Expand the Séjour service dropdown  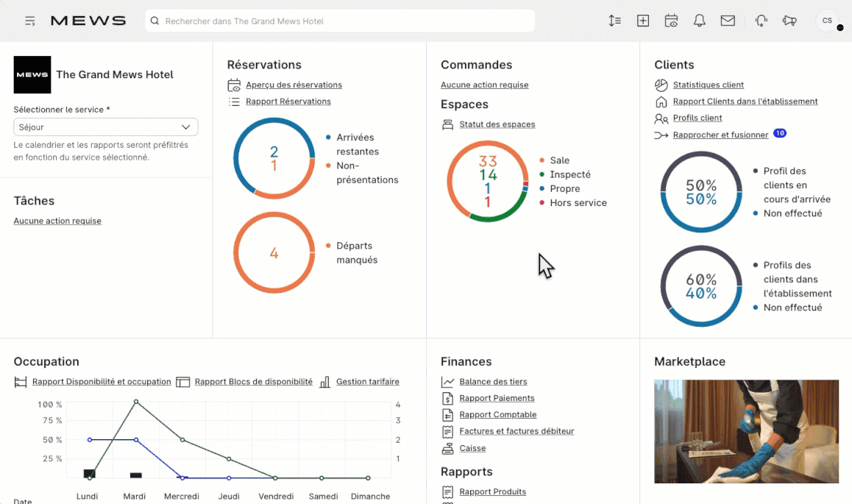coord(105,127)
